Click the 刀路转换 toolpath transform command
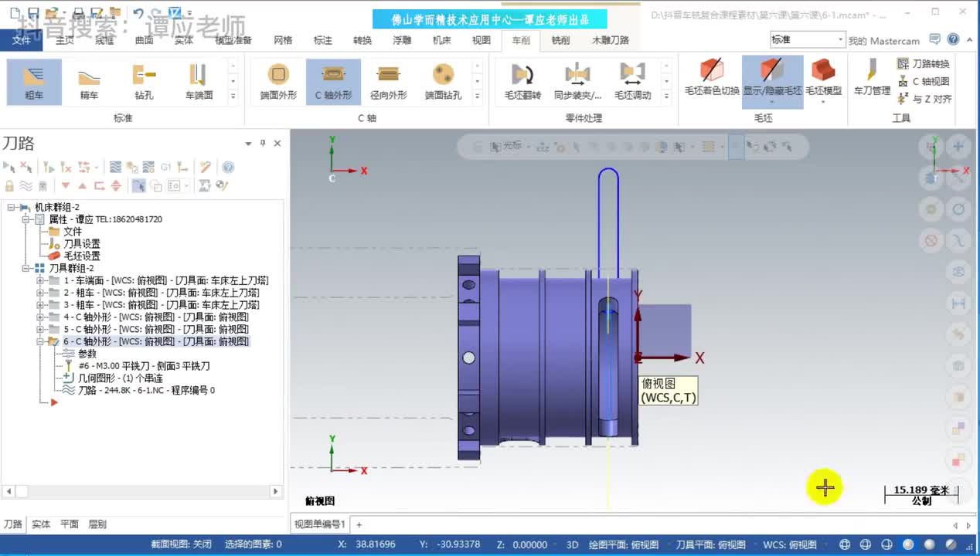 click(x=924, y=64)
